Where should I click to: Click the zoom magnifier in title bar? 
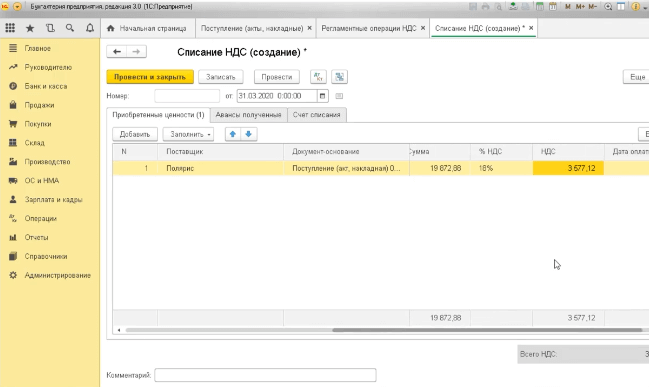(608, 7)
